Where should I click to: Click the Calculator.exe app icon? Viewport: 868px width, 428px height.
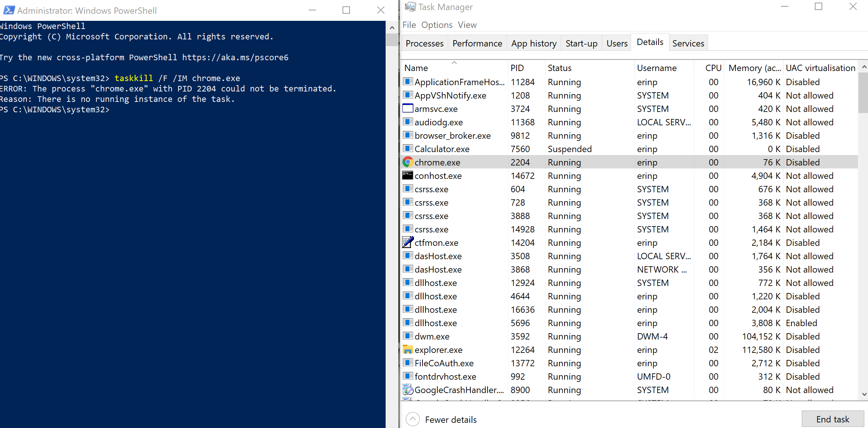(x=408, y=148)
